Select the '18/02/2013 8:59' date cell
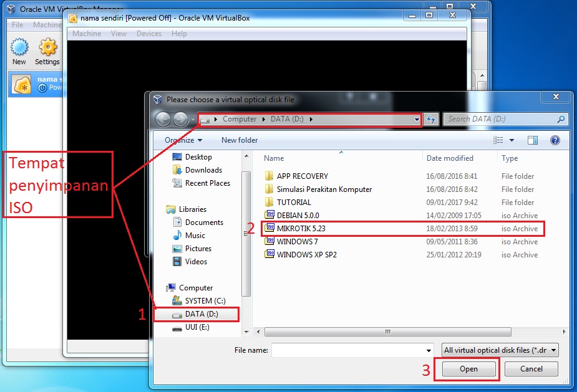The image size is (577, 392). click(x=452, y=228)
